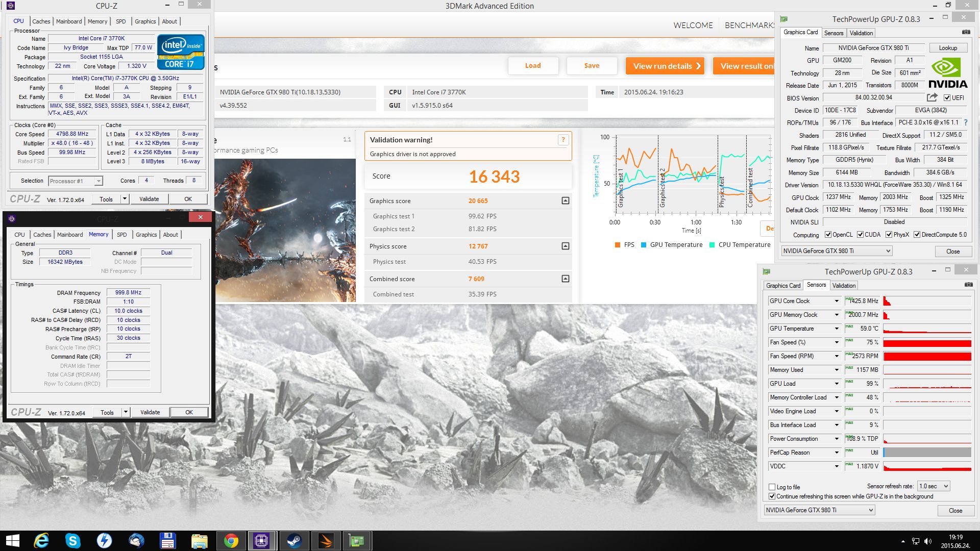Click the NVIDIA logo in GPU-Z
The height and width of the screenshot is (551, 980).
(948, 73)
